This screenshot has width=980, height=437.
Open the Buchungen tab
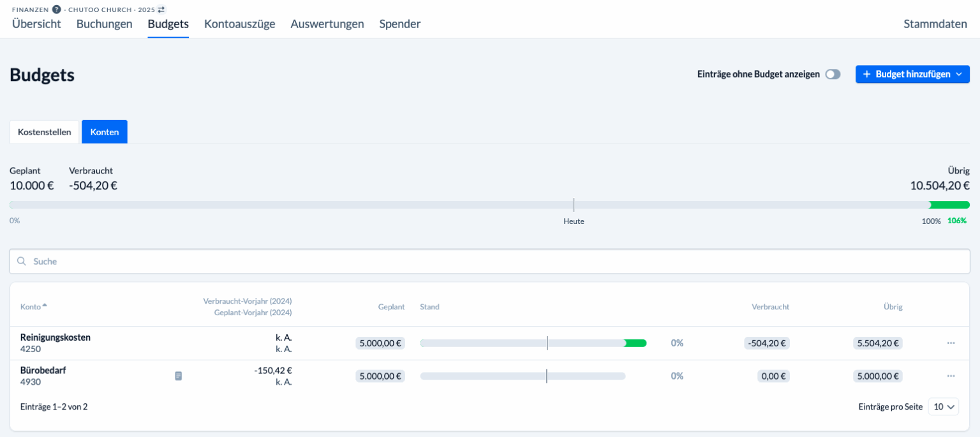(104, 24)
